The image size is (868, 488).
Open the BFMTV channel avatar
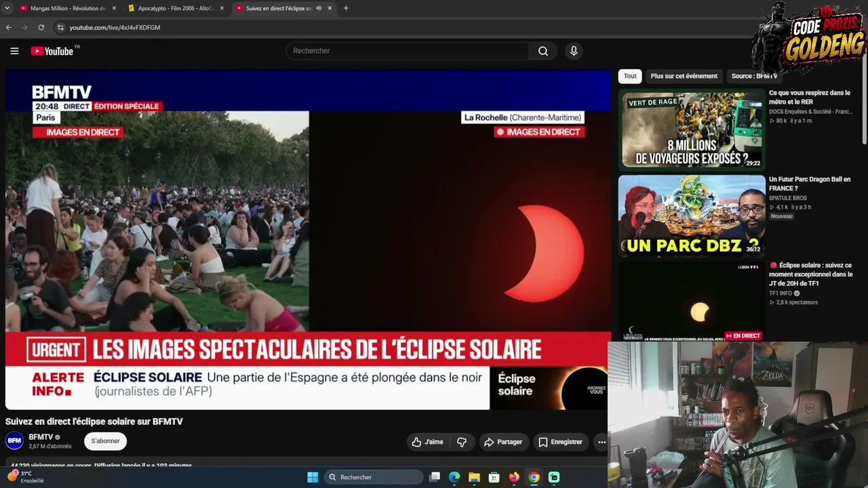tap(14, 441)
